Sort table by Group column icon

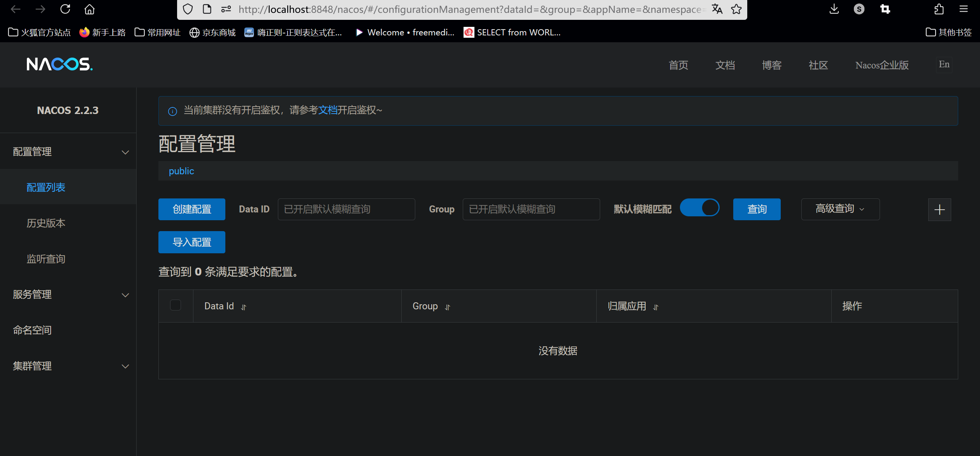[x=448, y=307]
